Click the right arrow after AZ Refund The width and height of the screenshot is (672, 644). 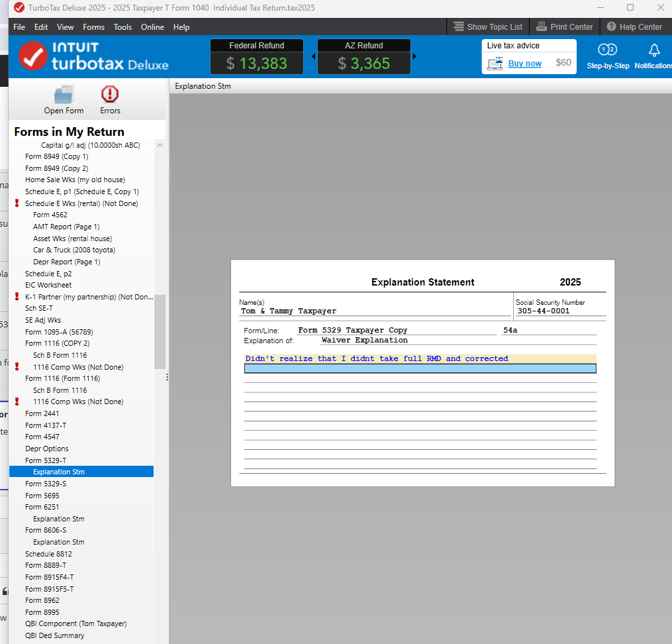415,56
